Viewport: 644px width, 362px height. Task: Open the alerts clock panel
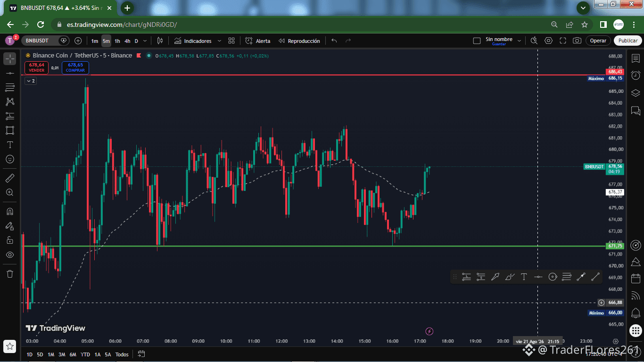point(636,75)
